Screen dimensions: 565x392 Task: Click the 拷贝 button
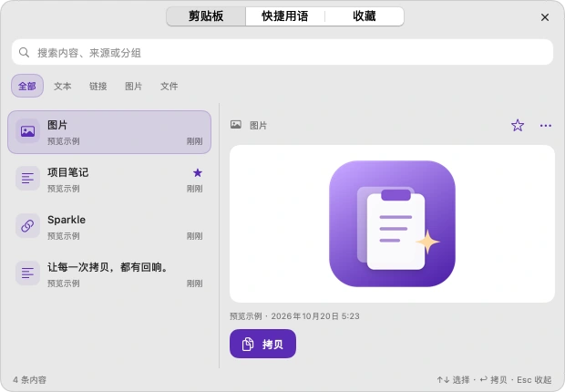coord(262,344)
